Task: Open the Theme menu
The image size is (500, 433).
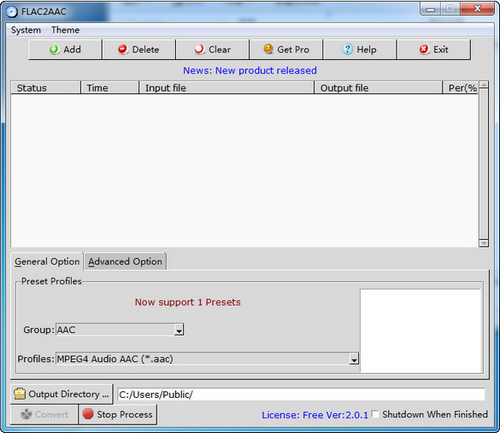Action: 65,30
